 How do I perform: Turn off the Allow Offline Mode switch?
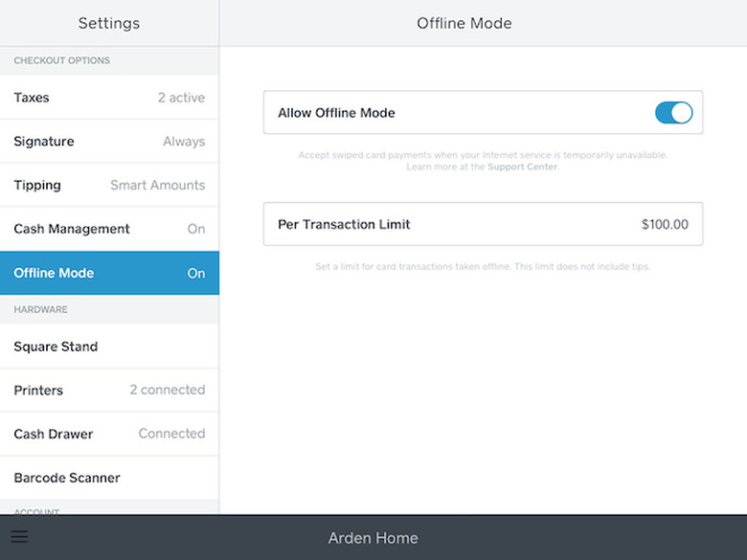[673, 113]
